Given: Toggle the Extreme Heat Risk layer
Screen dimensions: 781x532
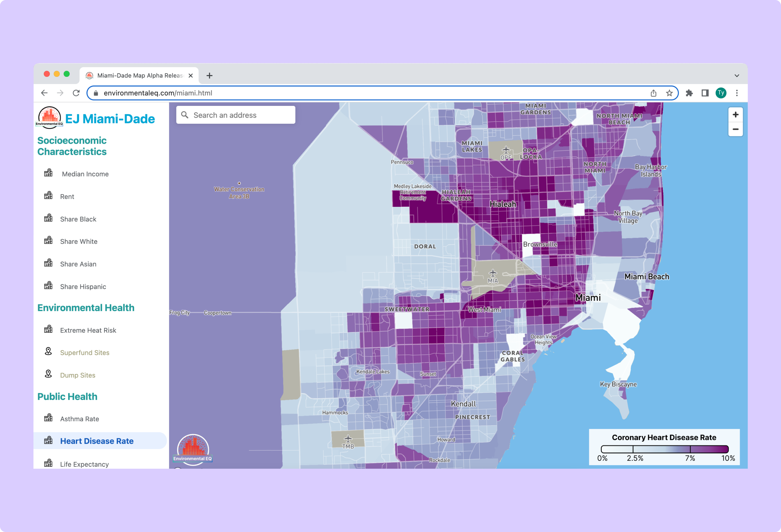Looking at the screenshot, I should point(88,330).
